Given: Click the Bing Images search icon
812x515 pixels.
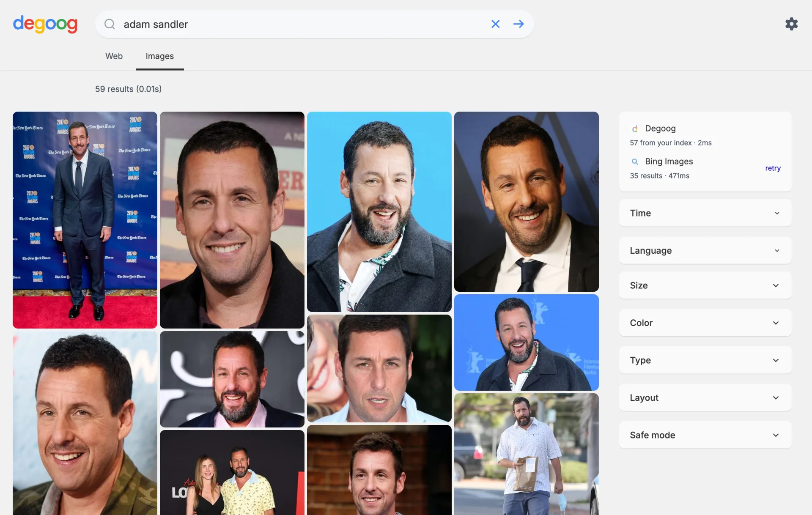Looking at the screenshot, I should point(634,162).
